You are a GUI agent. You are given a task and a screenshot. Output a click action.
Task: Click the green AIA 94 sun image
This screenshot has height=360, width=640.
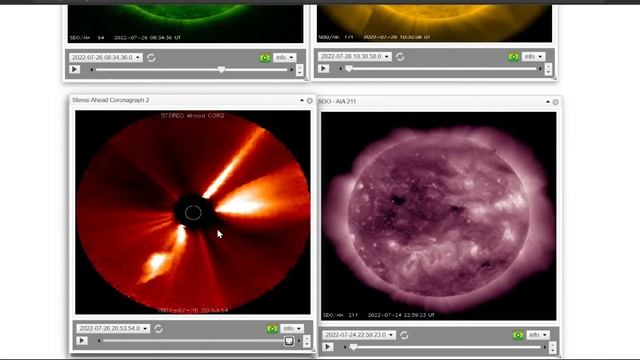pos(186,23)
